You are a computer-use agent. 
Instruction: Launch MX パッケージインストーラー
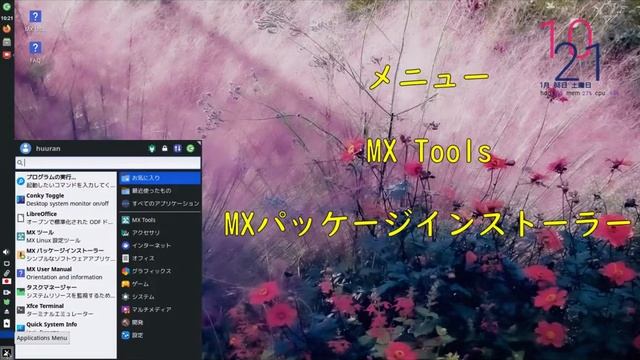tap(66, 255)
